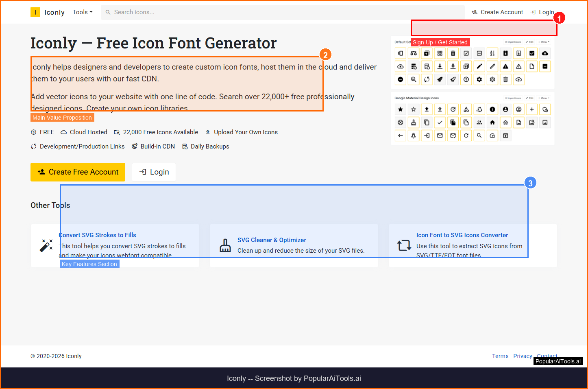The width and height of the screenshot is (588, 389).
Task: Expand the Menu dropdown of Default Set
Action: click(544, 42)
